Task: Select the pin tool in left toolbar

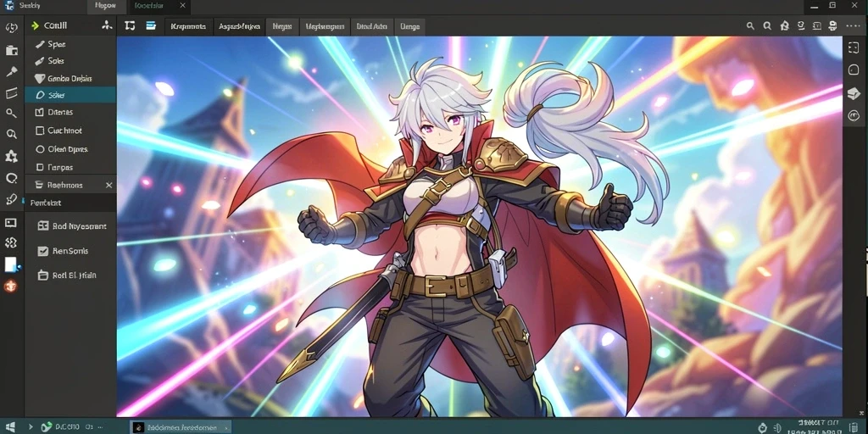Action: [11, 71]
